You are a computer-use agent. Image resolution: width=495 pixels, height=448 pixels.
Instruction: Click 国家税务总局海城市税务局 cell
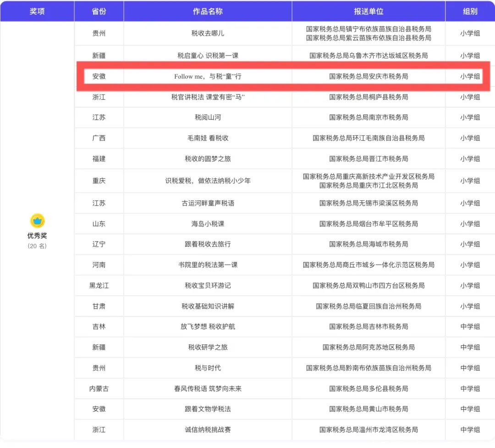pos(368,244)
